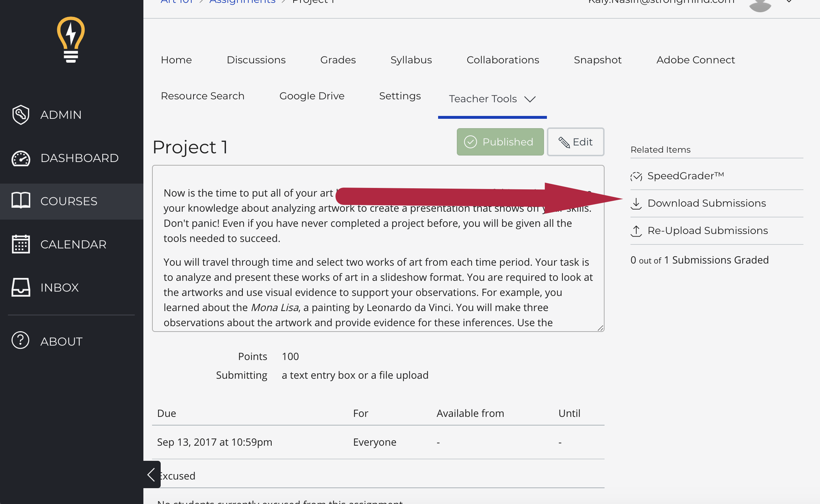Click the Project 1 heading
Screen dimensions: 820x504
[190, 147]
